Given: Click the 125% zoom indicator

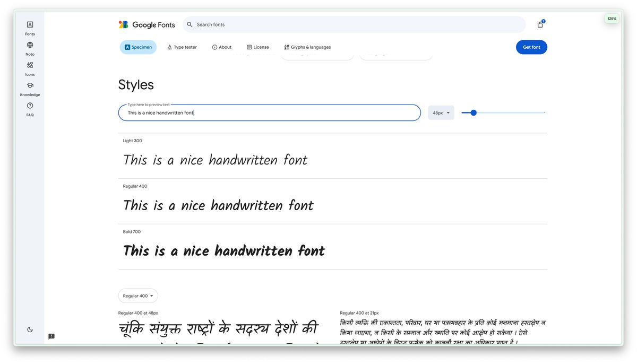Looking at the screenshot, I should coord(612,19).
